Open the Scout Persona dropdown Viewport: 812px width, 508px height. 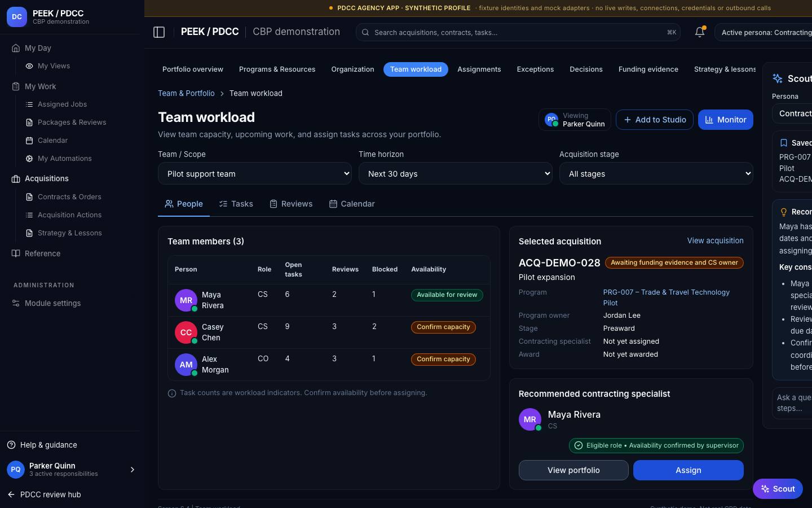tap(792, 113)
